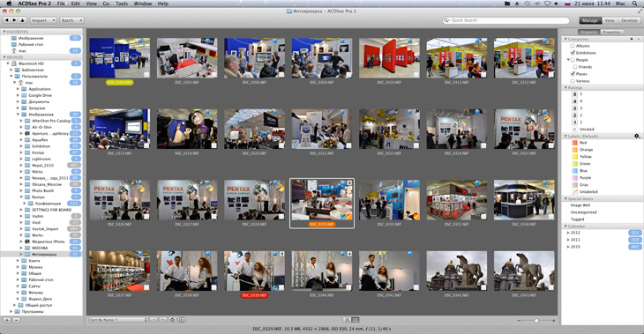Open the Edit menu
Screen dimensions: 644x334
pyautogui.click(x=76, y=4)
